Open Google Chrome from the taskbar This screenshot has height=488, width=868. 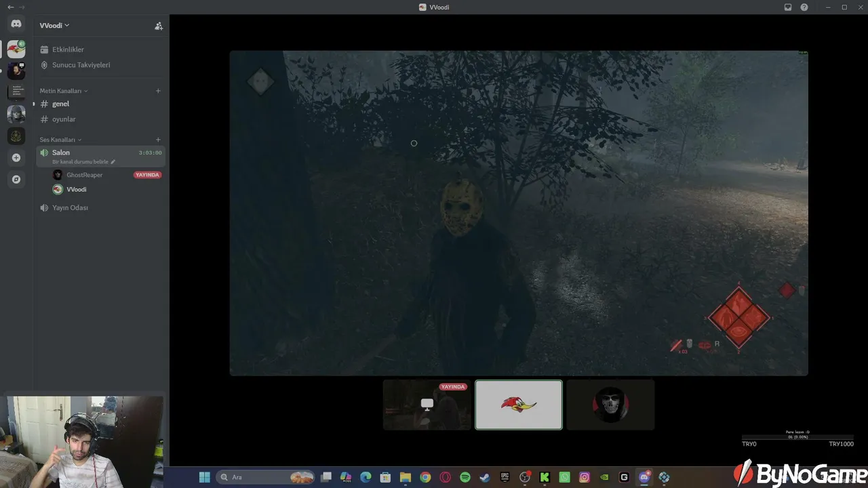[x=425, y=477]
